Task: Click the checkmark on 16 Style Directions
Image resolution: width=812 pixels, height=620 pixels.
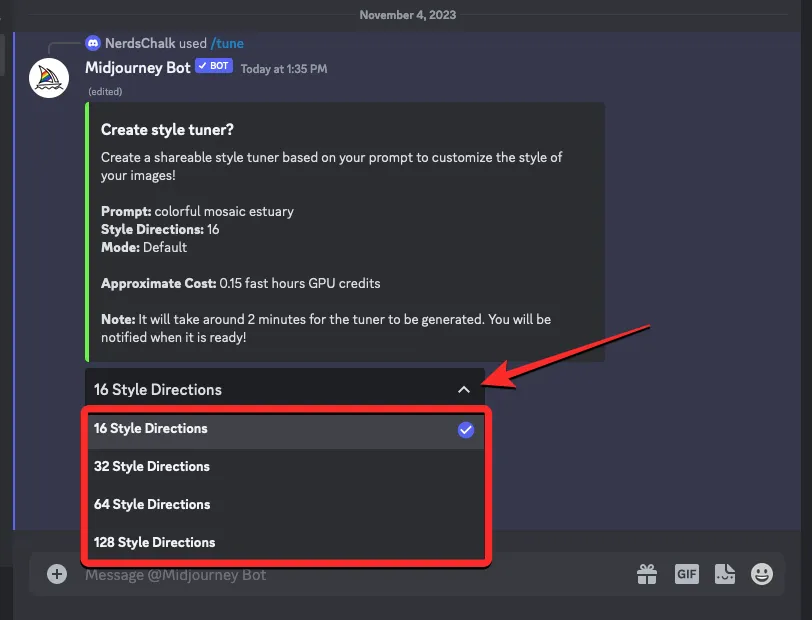Action: click(x=466, y=429)
